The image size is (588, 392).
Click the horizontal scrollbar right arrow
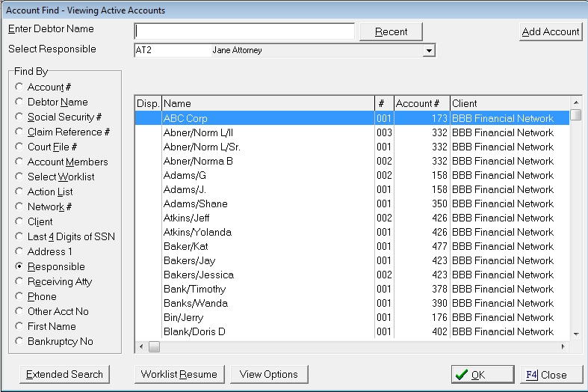pyautogui.click(x=563, y=347)
